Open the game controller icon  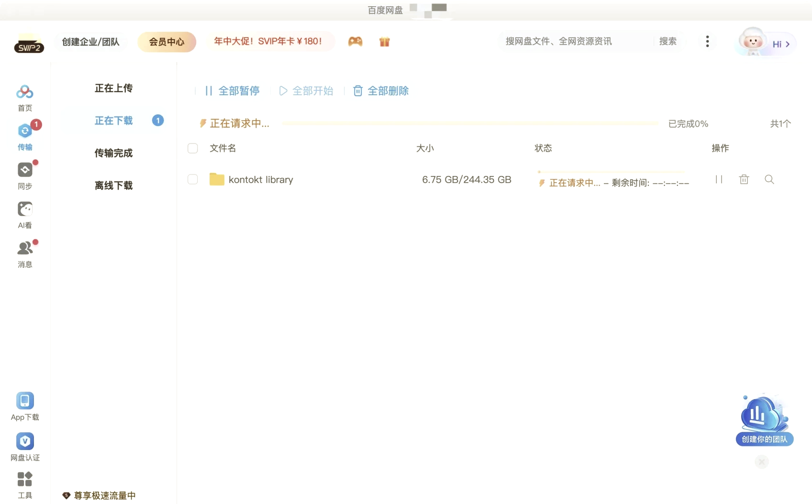(355, 42)
